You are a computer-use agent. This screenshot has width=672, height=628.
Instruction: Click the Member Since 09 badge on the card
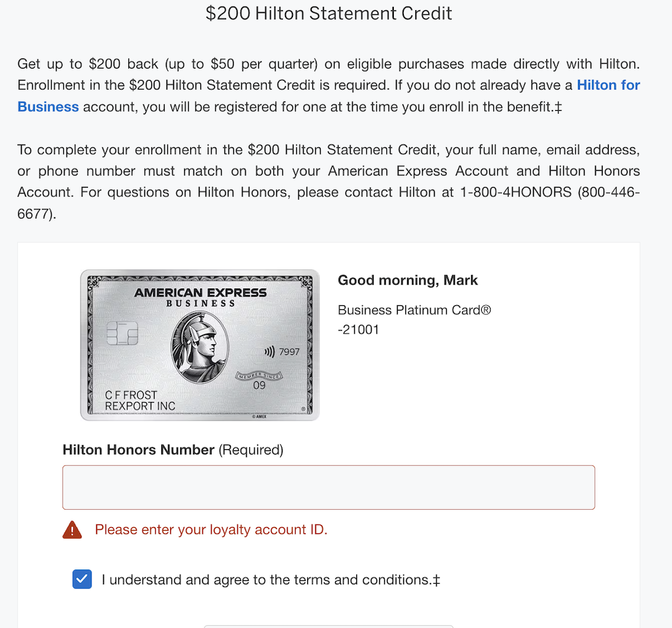pos(258,379)
